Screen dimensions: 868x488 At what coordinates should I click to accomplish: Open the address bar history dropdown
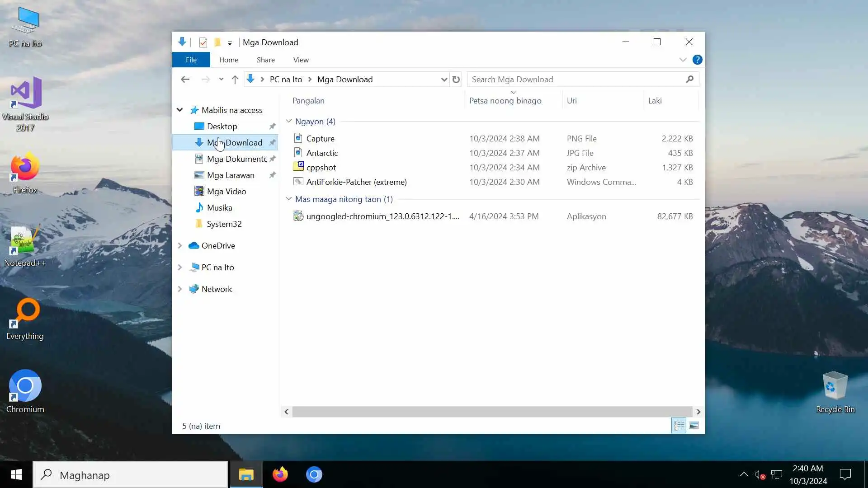pyautogui.click(x=443, y=80)
